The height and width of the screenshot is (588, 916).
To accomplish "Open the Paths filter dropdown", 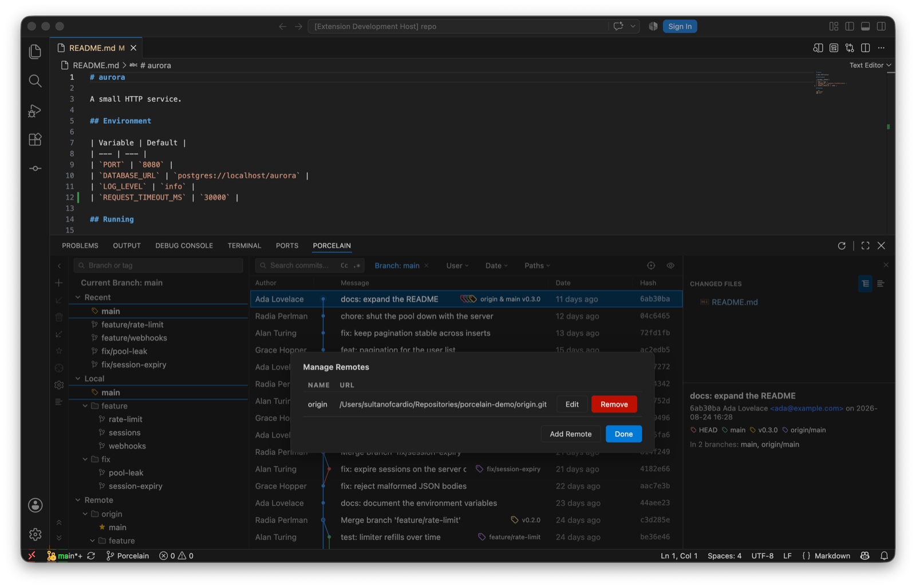I will coord(537,266).
